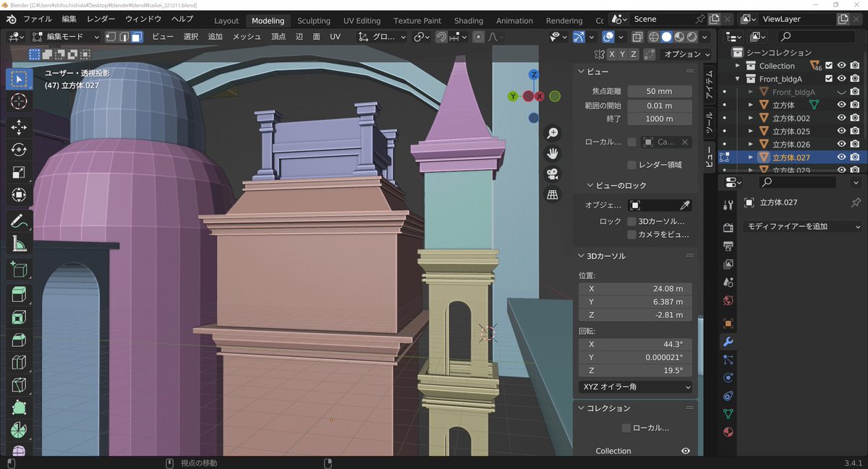The image size is (868, 469).
Task: Select the Extrude Region tool
Action: point(19,295)
